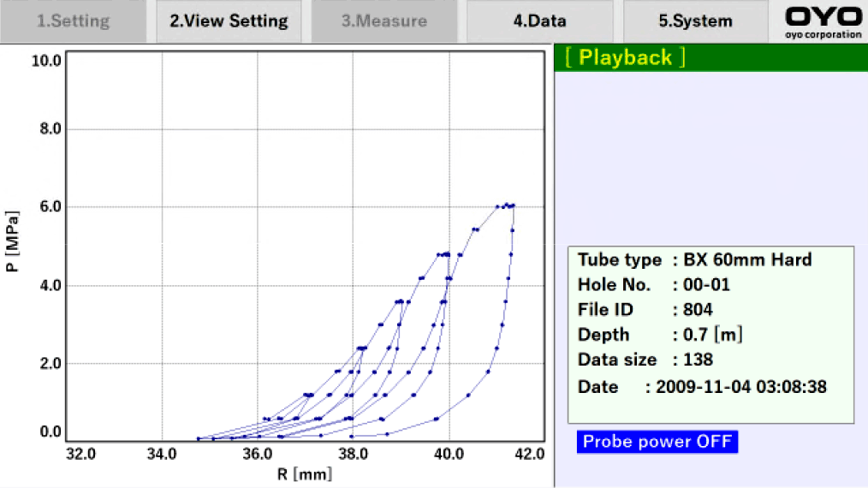
Task: Click the 6.0 label on pressure axis
Action: click(49, 207)
